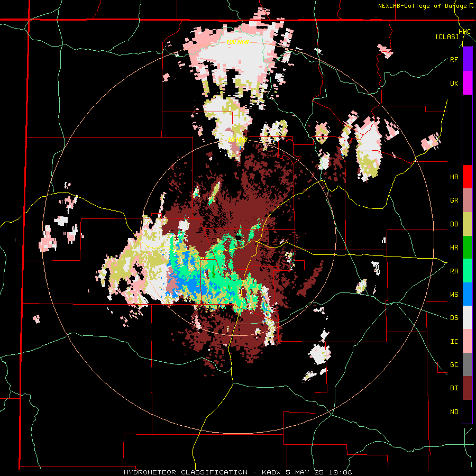
Task: Click the HHC product code text
Action: coord(465,32)
